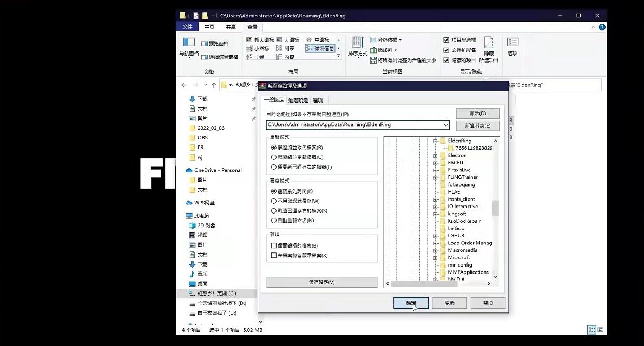Click the help question mark icon
This screenshot has width=644, height=346.
point(602,27)
